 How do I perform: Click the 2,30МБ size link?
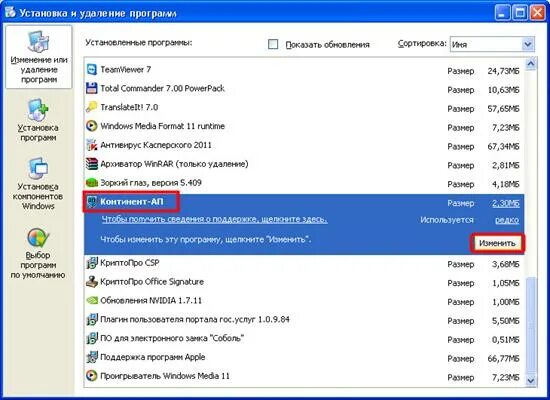pos(505,203)
